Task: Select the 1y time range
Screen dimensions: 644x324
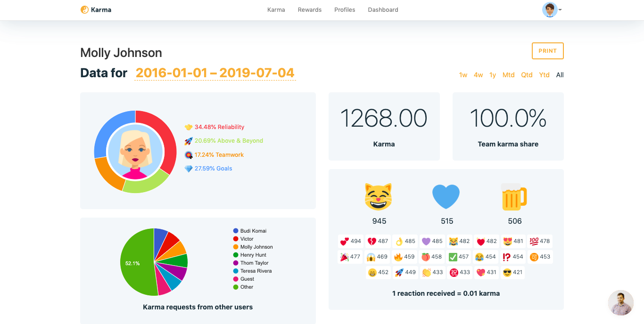Action: coord(493,75)
